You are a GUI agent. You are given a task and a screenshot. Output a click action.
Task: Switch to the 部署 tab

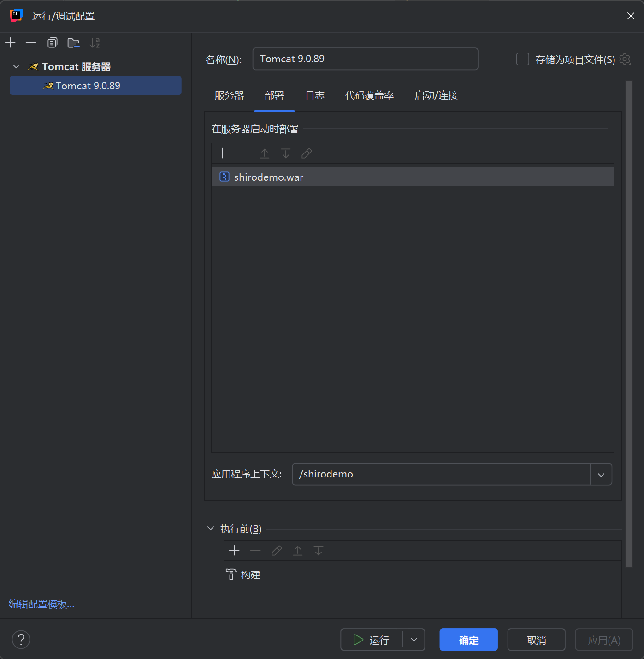click(x=274, y=95)
